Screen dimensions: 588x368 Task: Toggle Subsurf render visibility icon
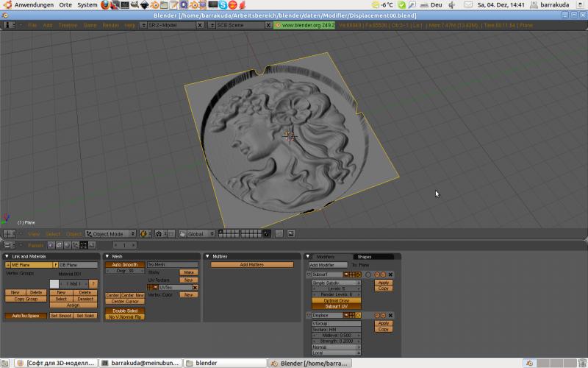346,275
